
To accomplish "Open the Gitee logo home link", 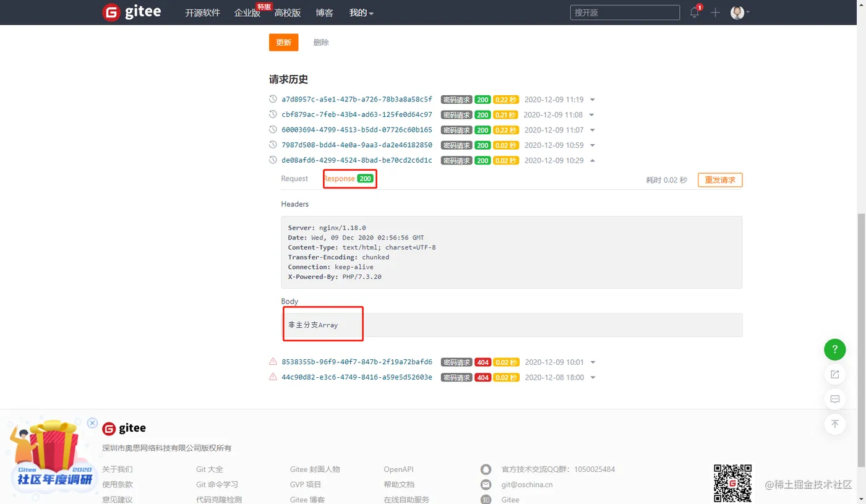I will tap(131, 12).
